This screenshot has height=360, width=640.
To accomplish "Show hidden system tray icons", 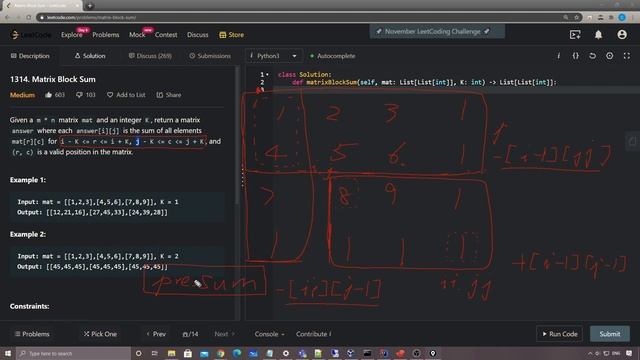I will pyautogui.click(x=590, y=353).
